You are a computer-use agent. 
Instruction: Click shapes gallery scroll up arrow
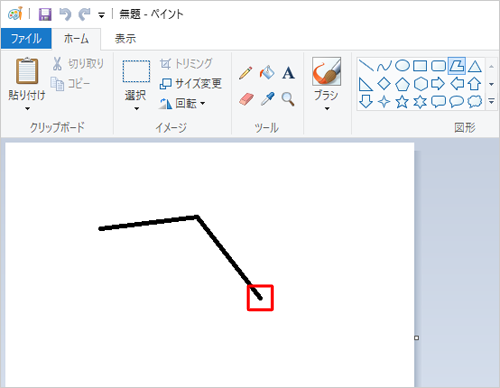(x=492, y=66)
